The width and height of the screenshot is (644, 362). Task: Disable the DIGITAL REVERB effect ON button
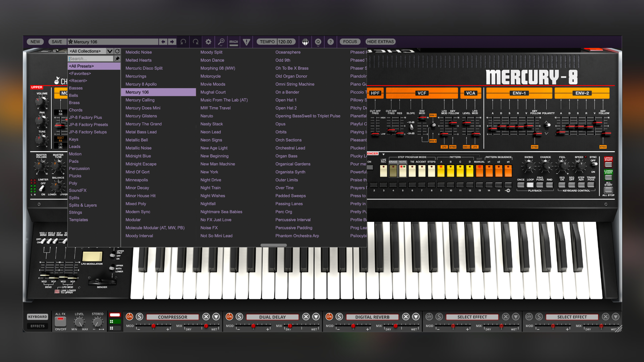coord(329,316)
